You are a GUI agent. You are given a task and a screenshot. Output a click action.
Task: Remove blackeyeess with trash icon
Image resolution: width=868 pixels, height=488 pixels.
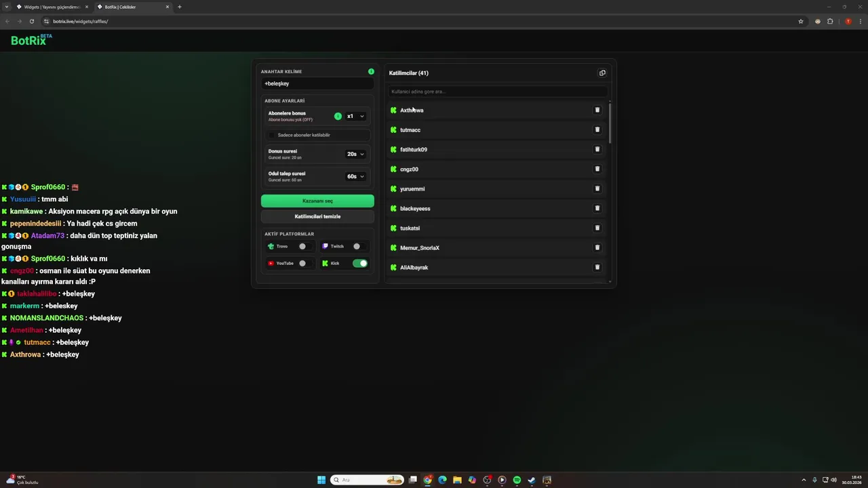(597, 208)
